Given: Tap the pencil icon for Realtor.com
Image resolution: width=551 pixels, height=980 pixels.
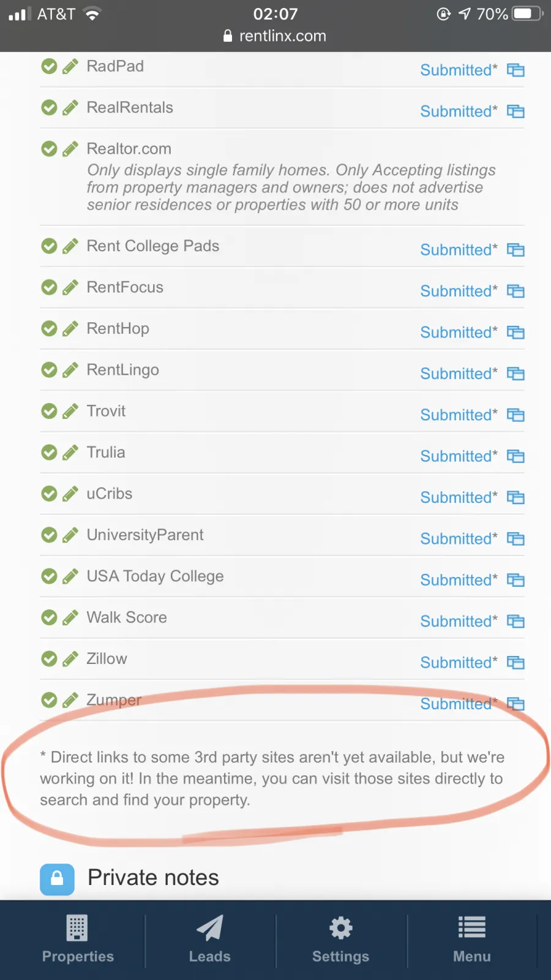Looking at the screenshot, I should click(70, 149).
